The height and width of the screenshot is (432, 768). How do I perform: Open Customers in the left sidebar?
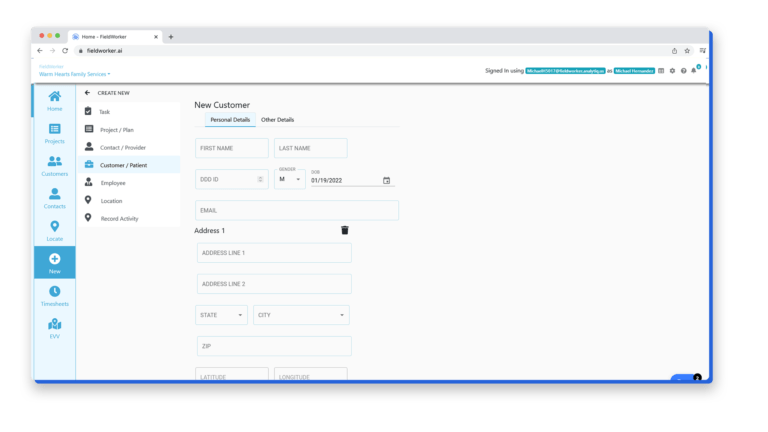pyautogui.click(x=54, y=166)
